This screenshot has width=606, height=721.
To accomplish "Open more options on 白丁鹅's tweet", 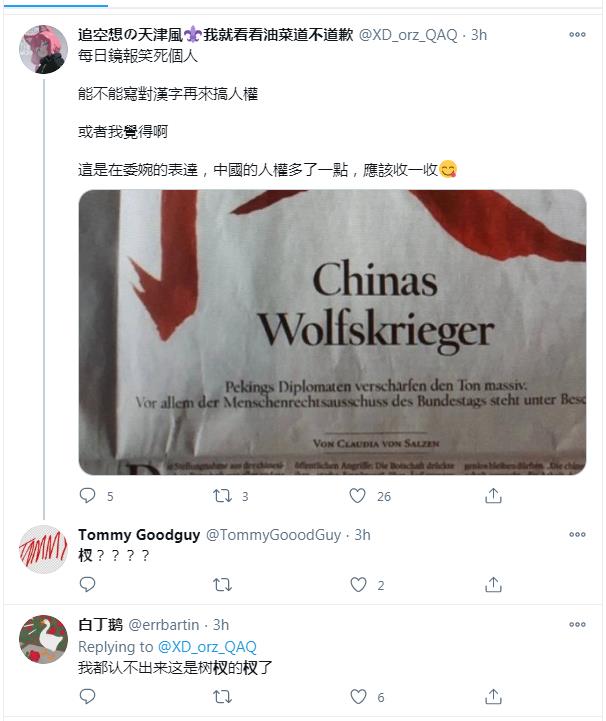I will [577, 624].
